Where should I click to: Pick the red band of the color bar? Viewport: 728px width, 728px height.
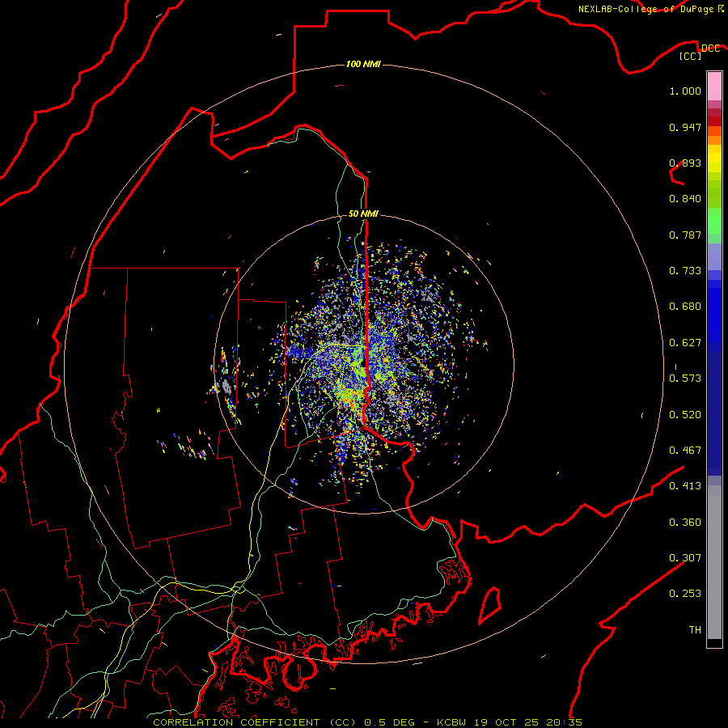(714, 121)
